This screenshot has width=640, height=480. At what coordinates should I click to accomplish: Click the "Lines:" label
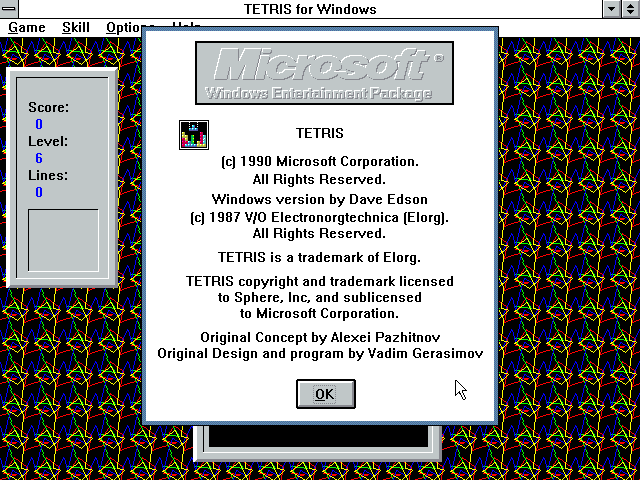[48, 175]
